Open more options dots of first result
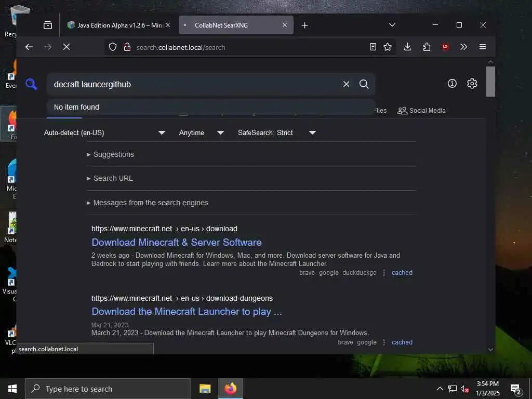The height and width of the screenshot is (399, 532). [384, 273]
